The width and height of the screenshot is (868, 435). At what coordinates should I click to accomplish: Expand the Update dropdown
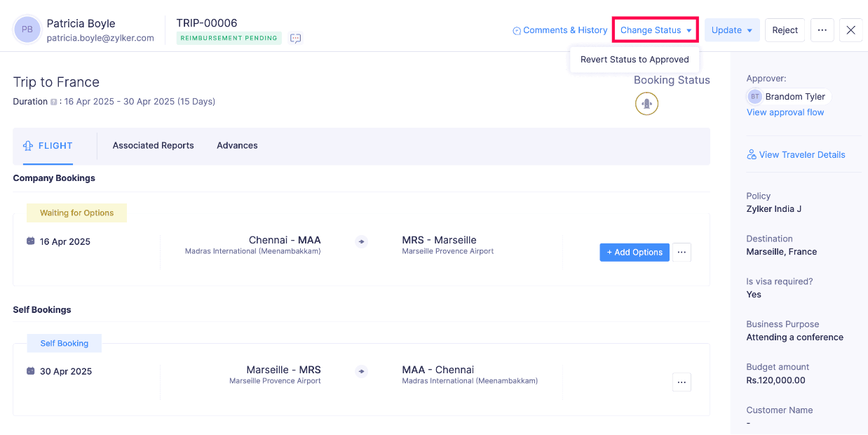click(x=731, y=30)
